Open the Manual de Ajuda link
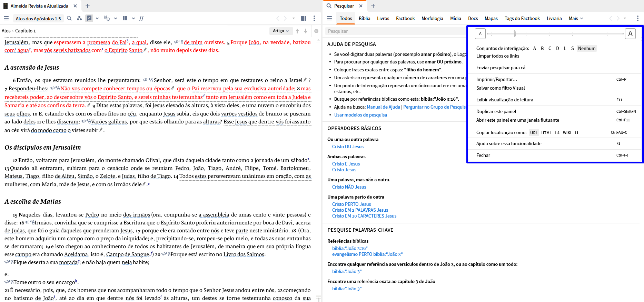 pyautogui.click(x=383, y=107)
